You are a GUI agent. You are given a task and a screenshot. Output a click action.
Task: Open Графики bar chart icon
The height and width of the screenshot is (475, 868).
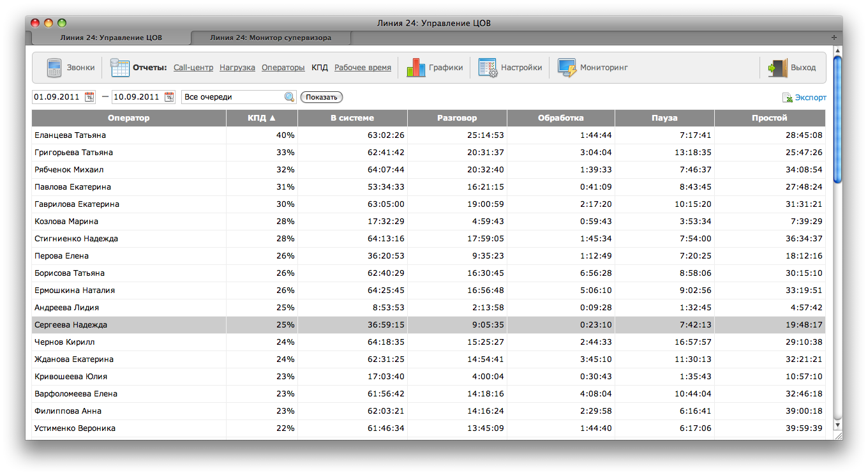[x=415, y=68]
